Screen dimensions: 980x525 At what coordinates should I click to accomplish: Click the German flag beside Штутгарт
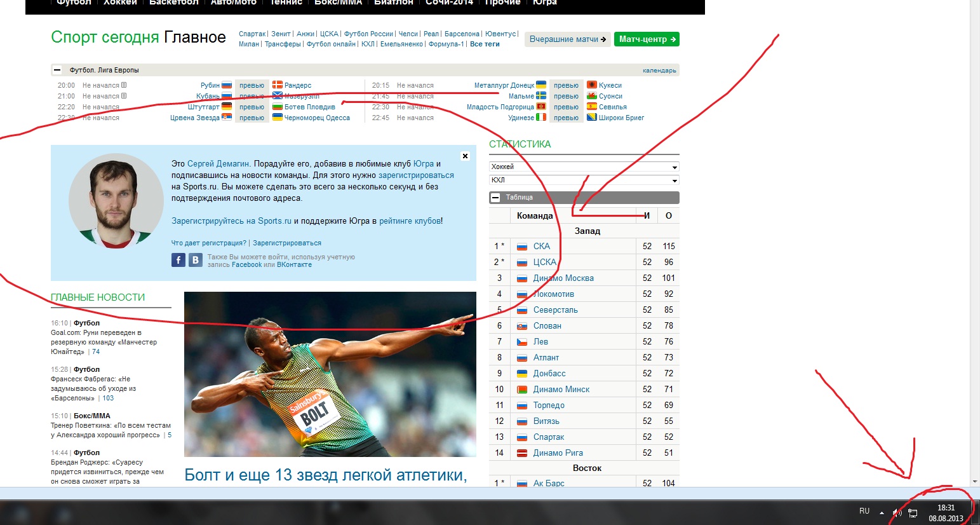[227, 107]
